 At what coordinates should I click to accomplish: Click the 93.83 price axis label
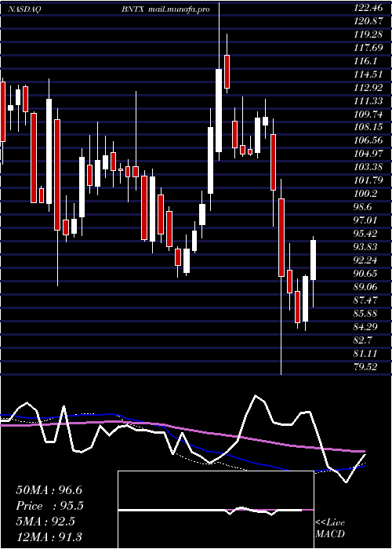(365, 247)
